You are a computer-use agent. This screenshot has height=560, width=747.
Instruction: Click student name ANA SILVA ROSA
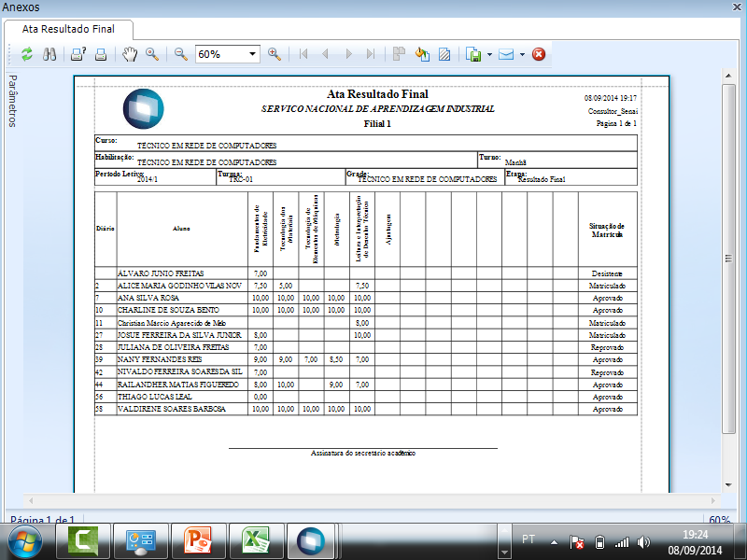[148, 298]
